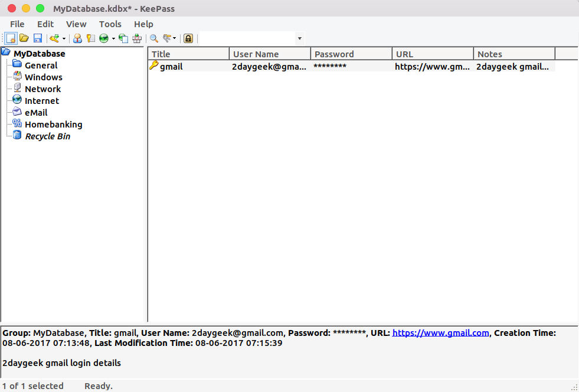Click the '2daygeek gmail...' notes cell
Image resolution: width=579 pixels, height=392 pixels.
pyautogui.click(x=512, y=67)
